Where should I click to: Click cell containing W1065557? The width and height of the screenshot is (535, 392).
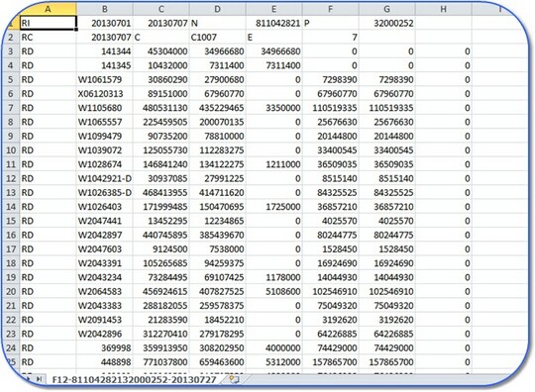pos(104,122)
